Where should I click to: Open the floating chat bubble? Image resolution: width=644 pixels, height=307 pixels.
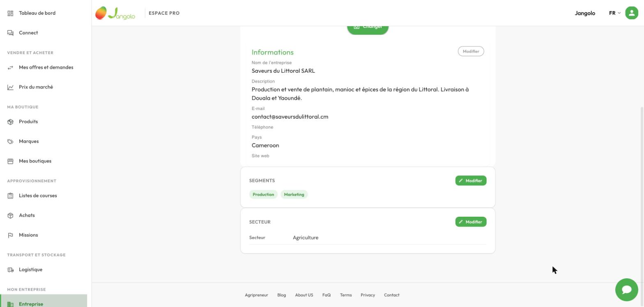click(626, 290)
